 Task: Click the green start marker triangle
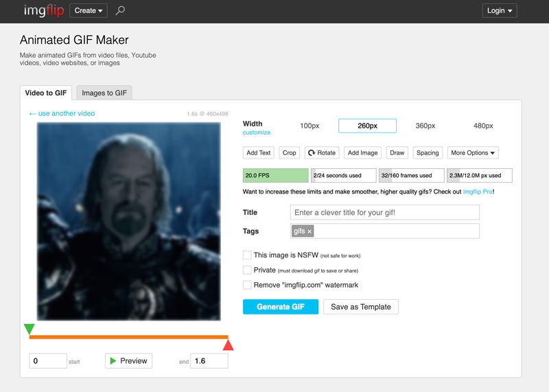click(30, 329)
